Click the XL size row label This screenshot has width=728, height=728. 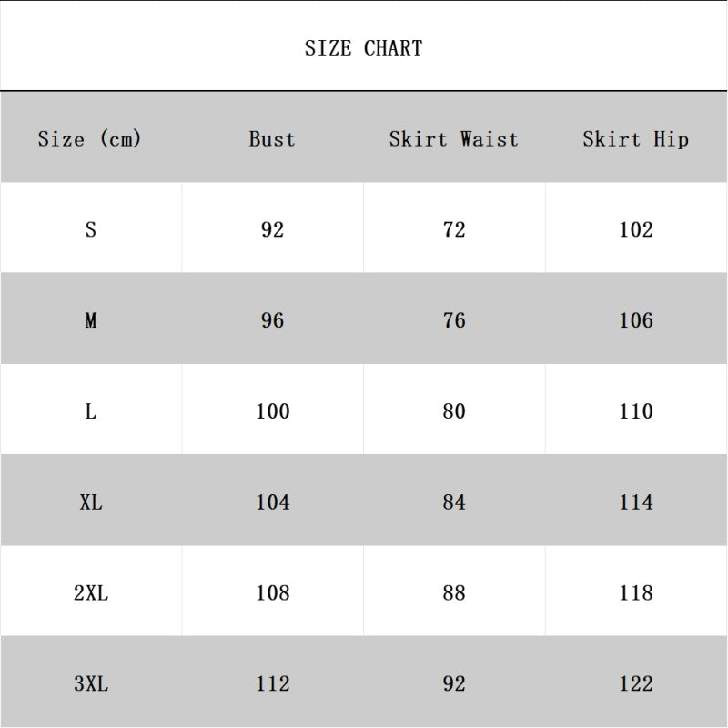point(90,501)
